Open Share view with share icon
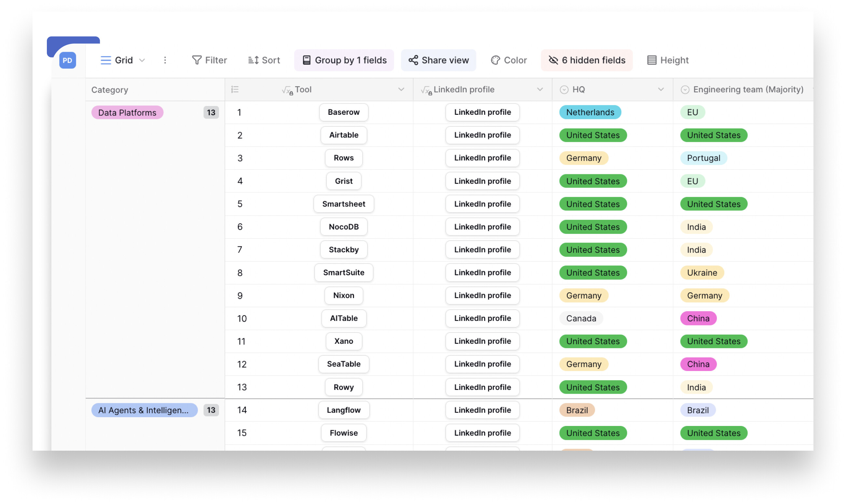846x504 pixels. [438, 60]
